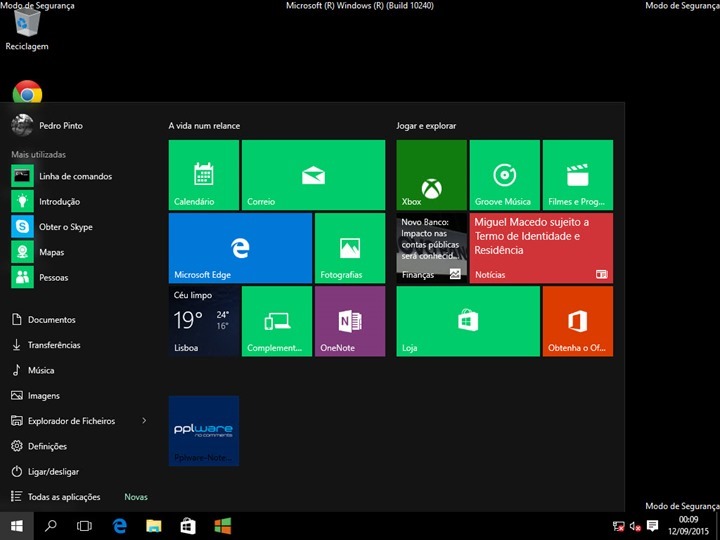Image resolution: width=720 pixels, height=540 pixels.
Task: Show Todas as aplicações list
Action: click(55, 497)
